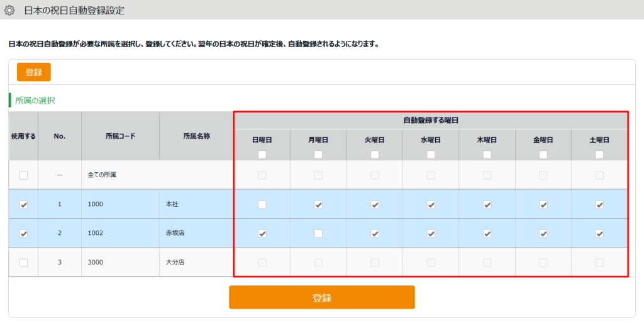Screen dimensions: 644x323
Task: Click the small orange 登録 button at top
Action: (x=34, y=72)
